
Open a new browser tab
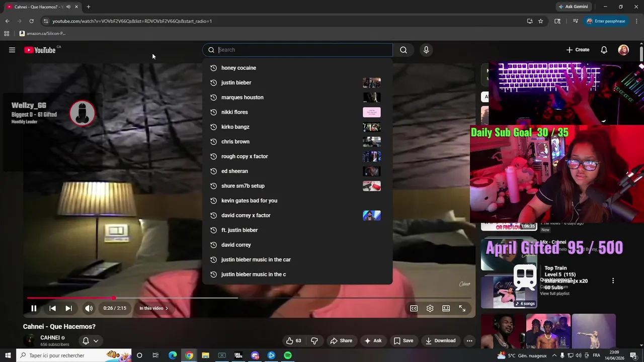click(x=89, y=7)
